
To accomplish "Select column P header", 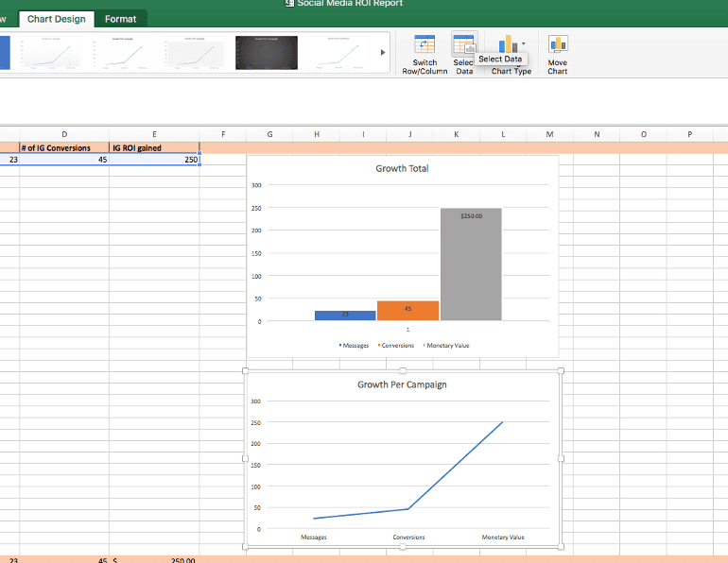I will pos(690,134).
